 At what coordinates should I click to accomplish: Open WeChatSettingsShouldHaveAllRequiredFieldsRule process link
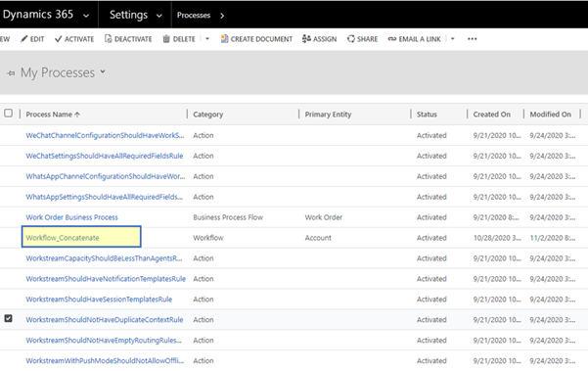tap(105, 156)
